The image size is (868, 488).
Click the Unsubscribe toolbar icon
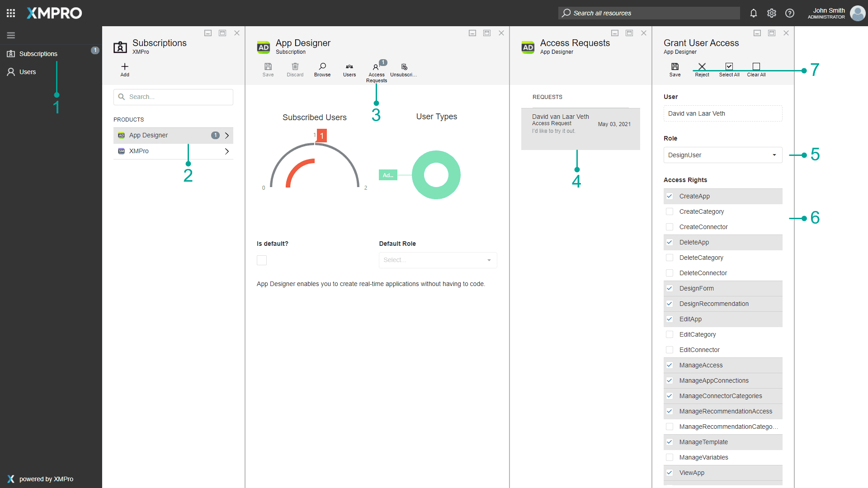tap(404, 67)
